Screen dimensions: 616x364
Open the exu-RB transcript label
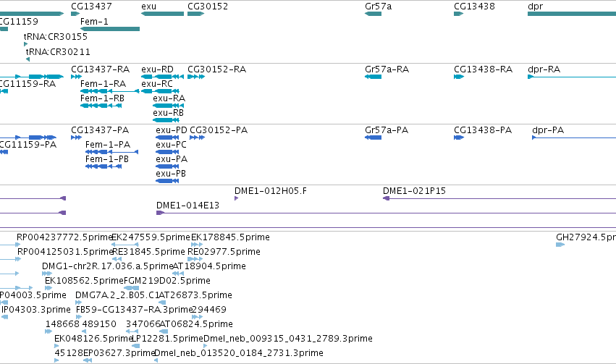168,113
